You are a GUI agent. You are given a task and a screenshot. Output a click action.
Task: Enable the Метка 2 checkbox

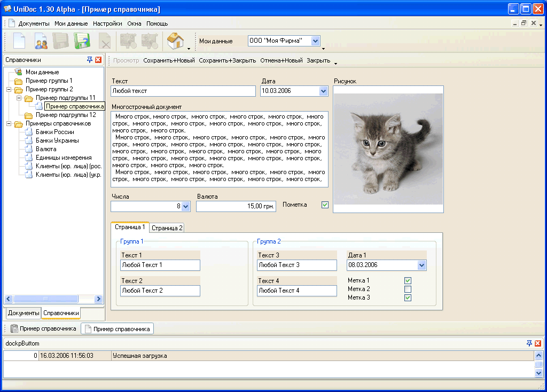408,289
